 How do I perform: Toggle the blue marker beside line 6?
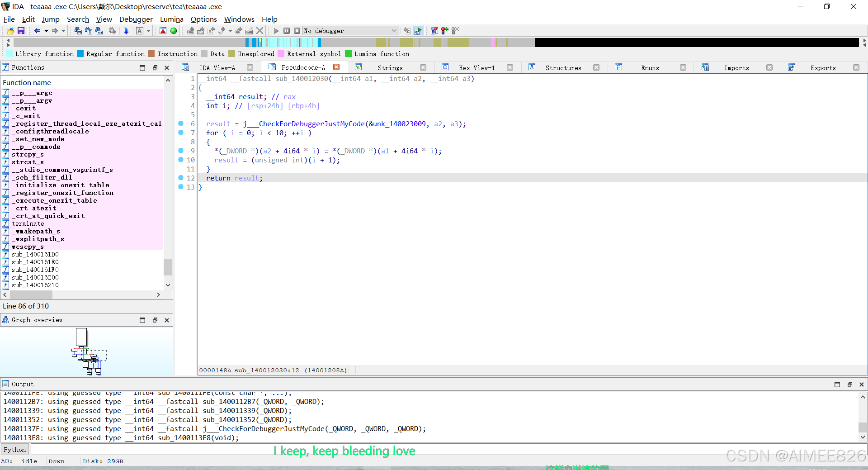[180, 123]
